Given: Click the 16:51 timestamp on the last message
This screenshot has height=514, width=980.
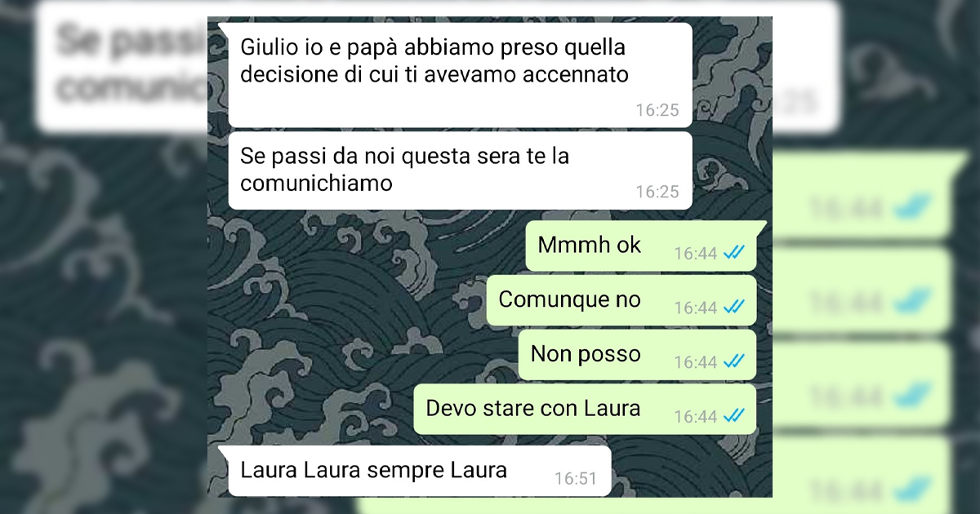Looking at the screenshot, I should click(x=576, y=479).
